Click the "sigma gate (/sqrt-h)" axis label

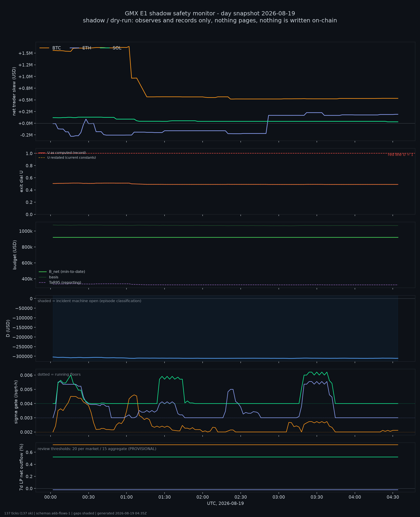pos(16,402)
